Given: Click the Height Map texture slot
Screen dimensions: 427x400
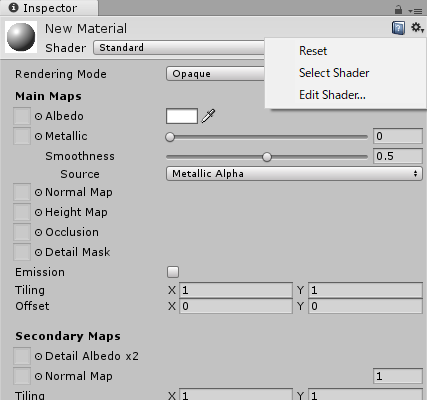Looking at the screenshot, I should 22,212.
